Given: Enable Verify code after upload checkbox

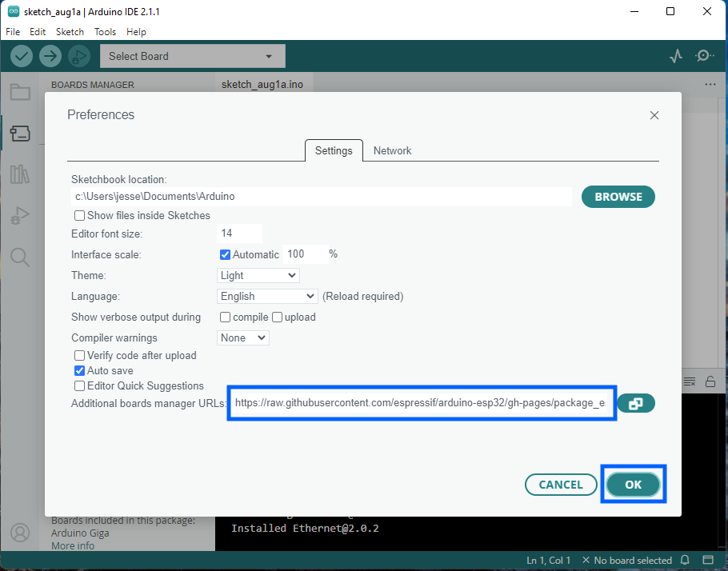Looking at the screenshot, I should (80, 356).
